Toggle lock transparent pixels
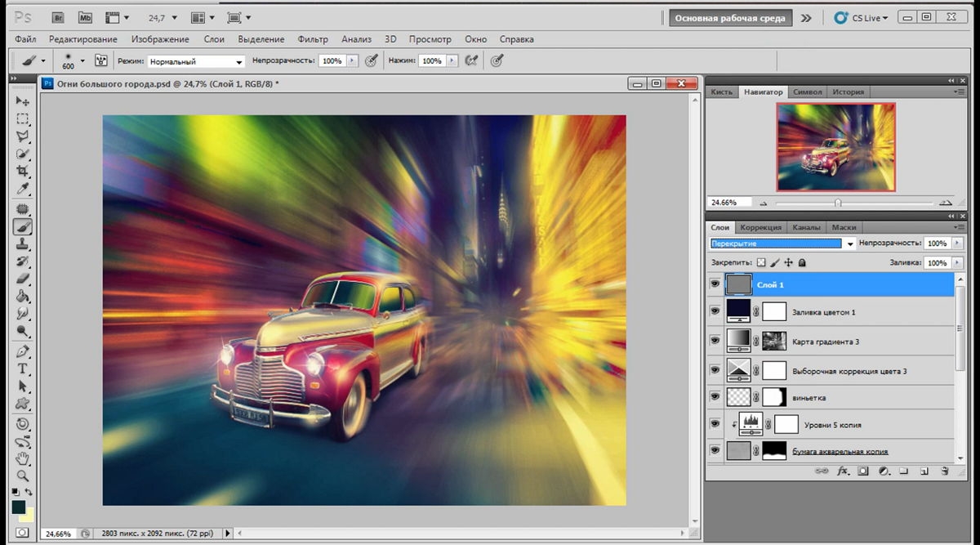Screen dimensions: 980x545 pos(761,263)
